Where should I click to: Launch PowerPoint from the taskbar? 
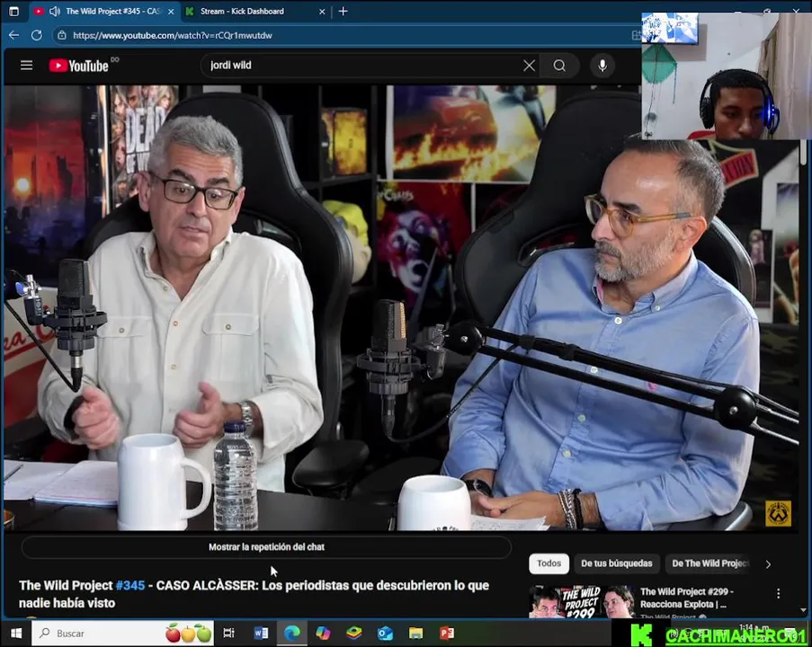[446, 633]
